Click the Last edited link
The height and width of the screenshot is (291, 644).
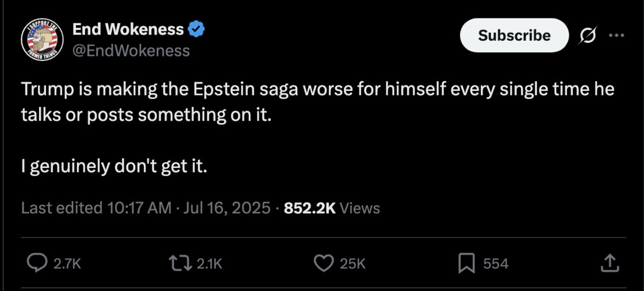61,208
